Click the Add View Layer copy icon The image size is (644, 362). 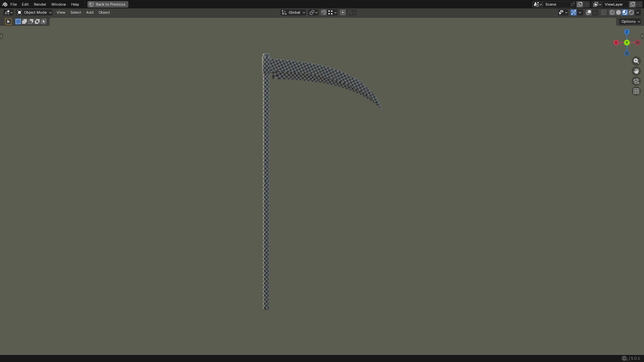(633, 4)
